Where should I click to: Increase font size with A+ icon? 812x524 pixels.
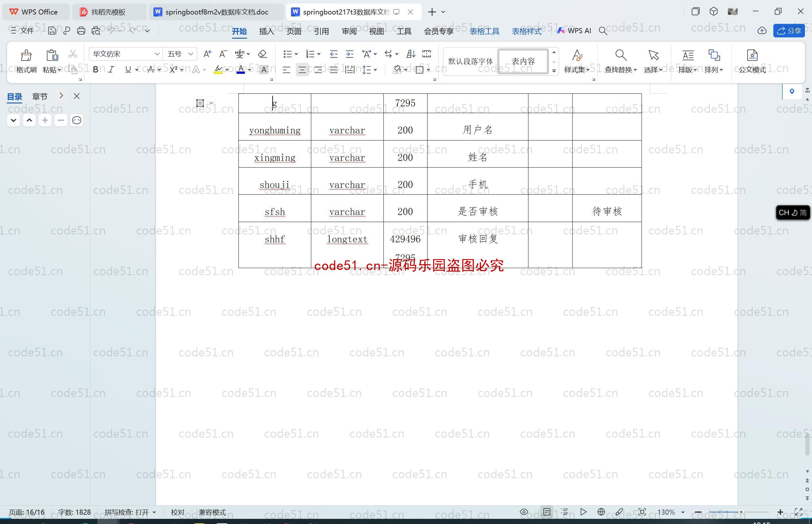(x=207, y=54)
